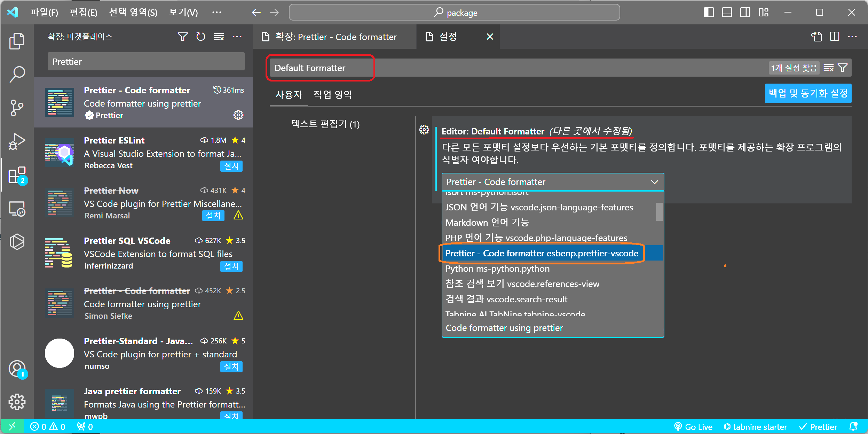This screenshot has width=868, height=434.
Task: Install the Prettier ESLint extension
Action: pos(231,166)
